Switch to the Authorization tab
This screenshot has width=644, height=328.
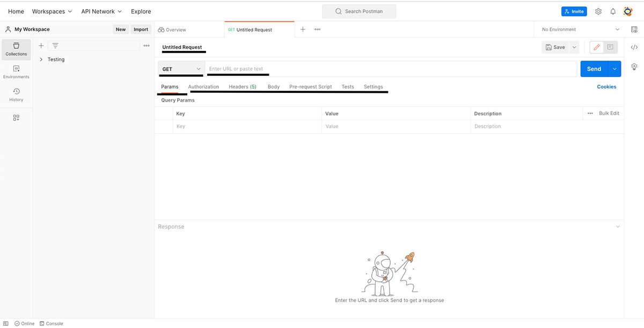203,86
